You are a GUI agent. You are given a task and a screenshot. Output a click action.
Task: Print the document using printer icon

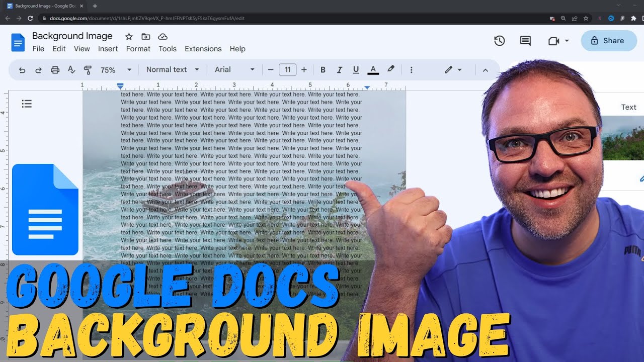[55, 70]
